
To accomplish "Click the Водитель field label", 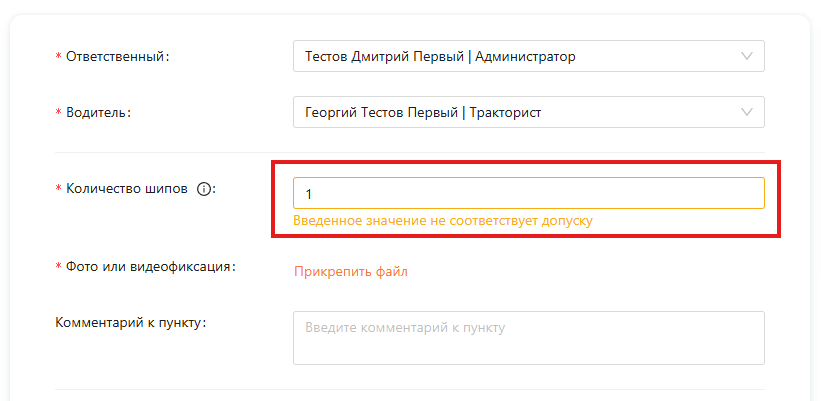I will coord(98,112).
